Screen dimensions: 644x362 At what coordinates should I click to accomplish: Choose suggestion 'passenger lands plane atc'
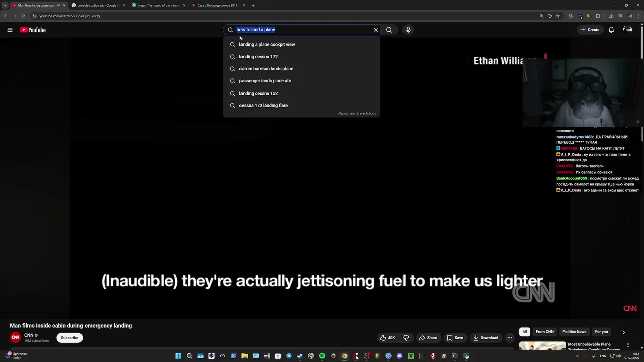(302, 81)
